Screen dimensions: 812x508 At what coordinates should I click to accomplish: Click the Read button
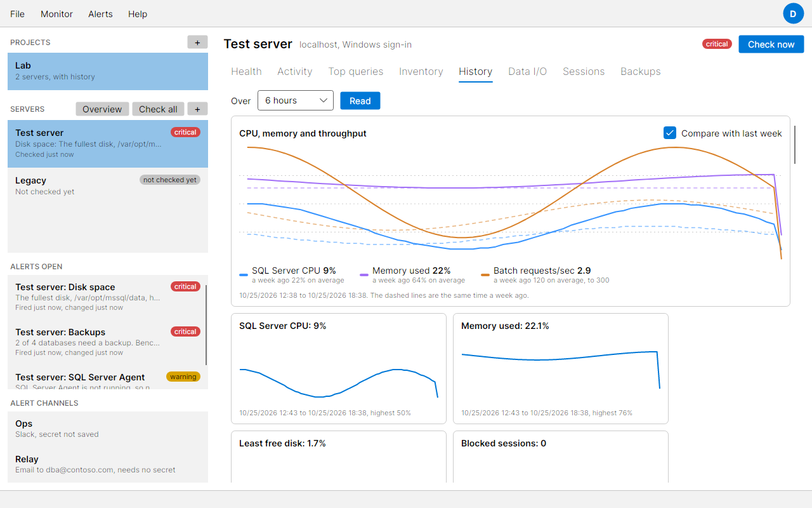(x=360, y=100)
